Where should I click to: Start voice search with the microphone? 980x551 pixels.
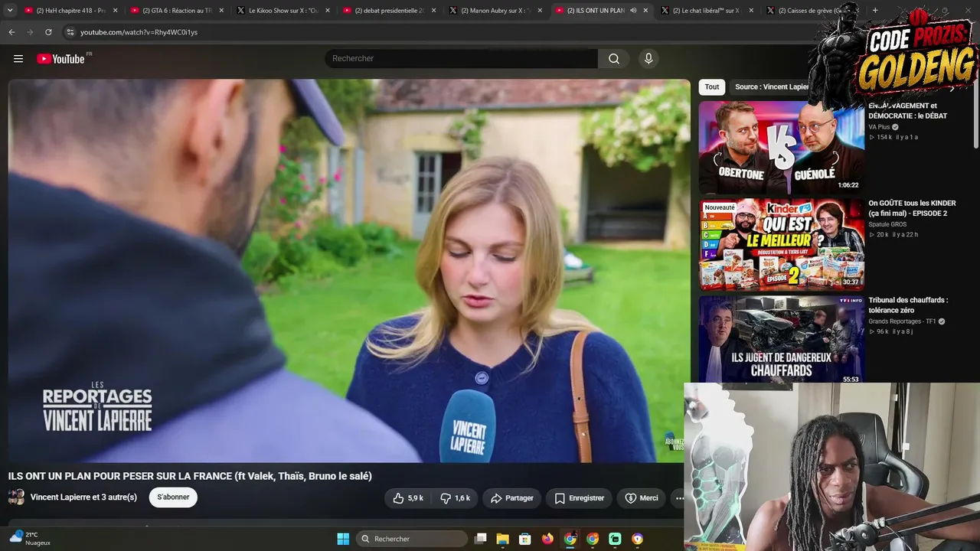(648, 59)
